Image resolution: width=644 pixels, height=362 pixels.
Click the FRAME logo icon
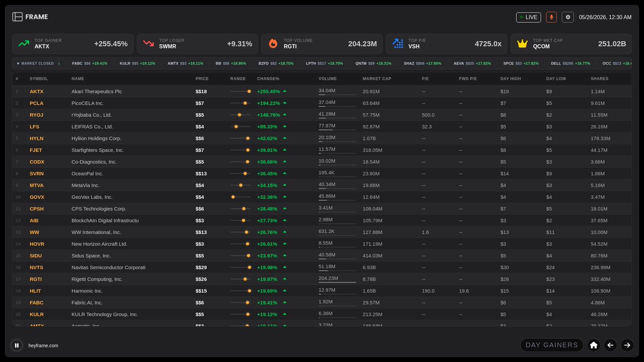[17, 17]
